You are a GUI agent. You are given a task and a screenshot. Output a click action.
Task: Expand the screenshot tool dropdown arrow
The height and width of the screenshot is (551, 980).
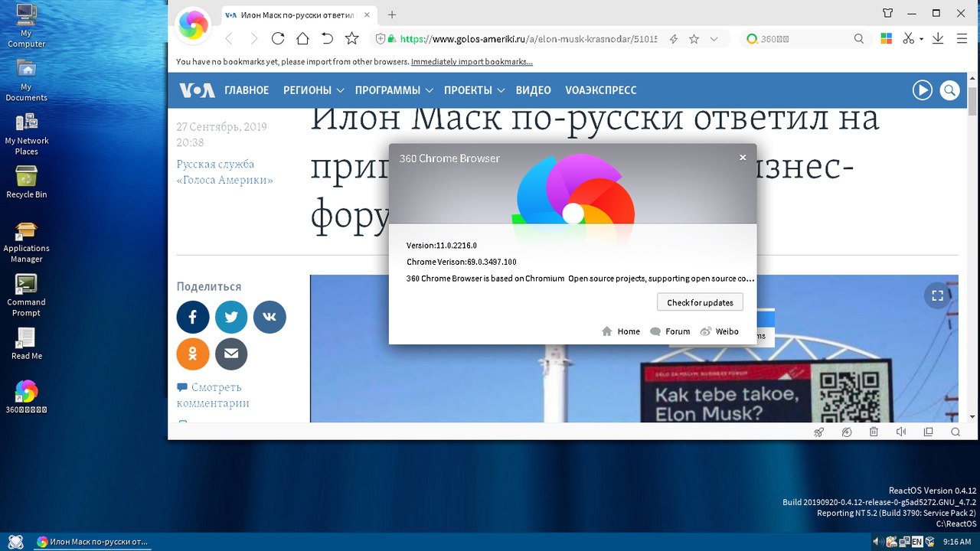(x=921, y=39)
